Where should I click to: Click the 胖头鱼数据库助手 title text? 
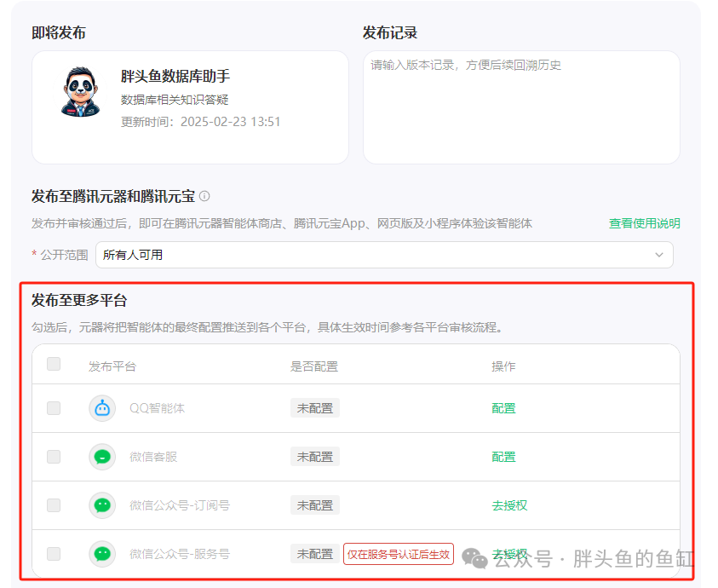[175, 76]
